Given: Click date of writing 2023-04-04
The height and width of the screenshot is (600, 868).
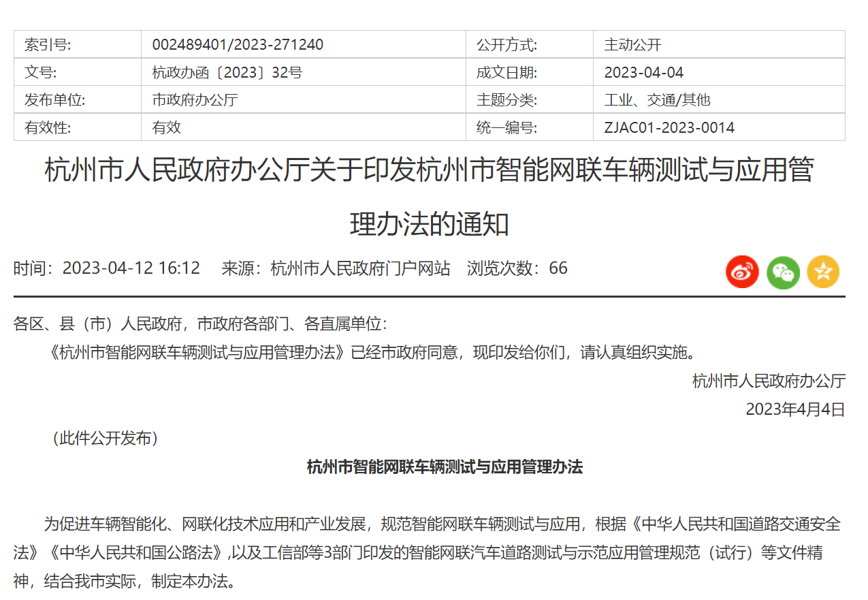Looking at the screenshot, I should tap(643, 72).
